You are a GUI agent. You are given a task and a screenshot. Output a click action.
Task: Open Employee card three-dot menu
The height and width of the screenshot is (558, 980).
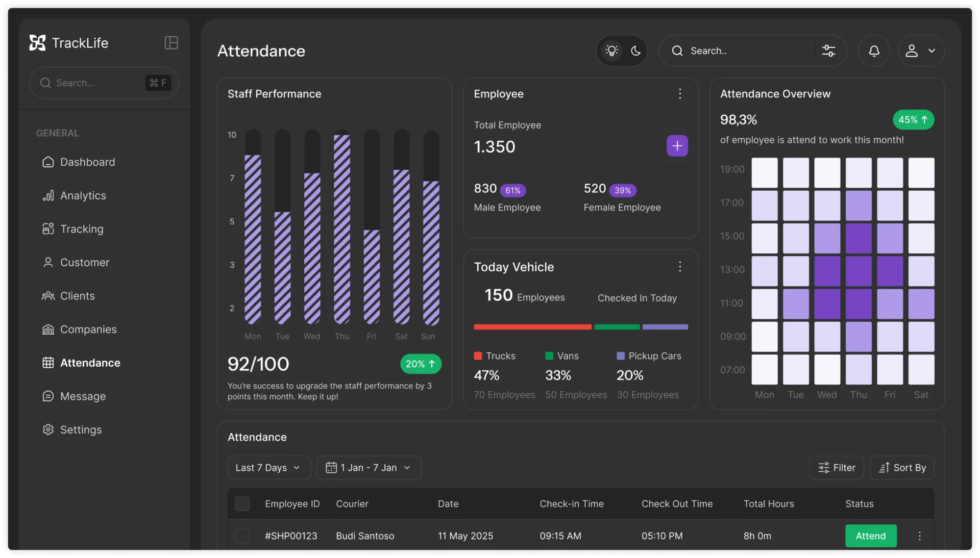pos(680,94)
